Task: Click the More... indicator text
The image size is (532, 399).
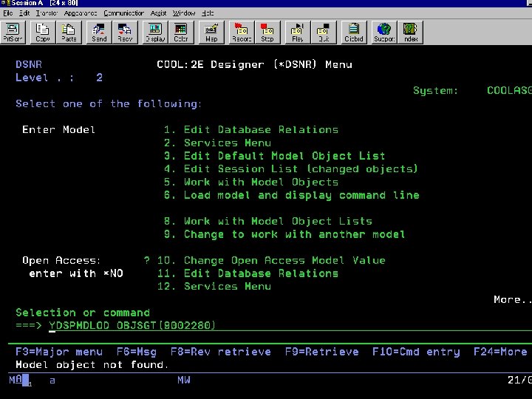Action: (x=513, y=299)
